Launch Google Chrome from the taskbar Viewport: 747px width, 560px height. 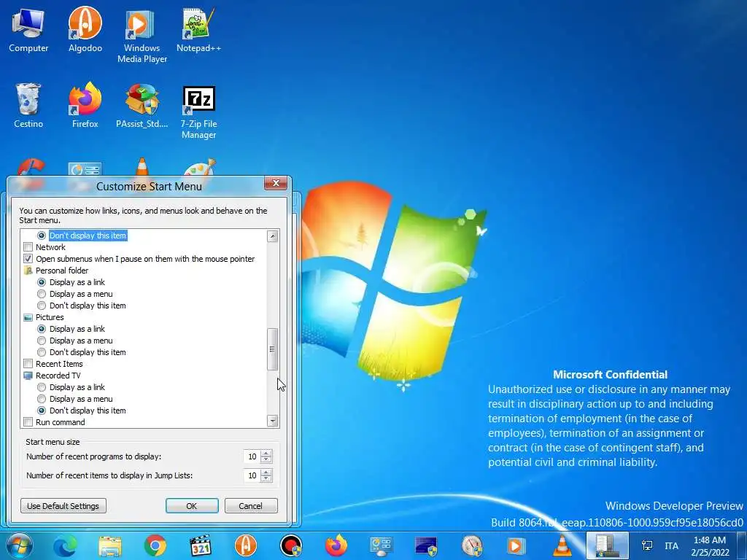pyautogui.click(x=155, y=545)
